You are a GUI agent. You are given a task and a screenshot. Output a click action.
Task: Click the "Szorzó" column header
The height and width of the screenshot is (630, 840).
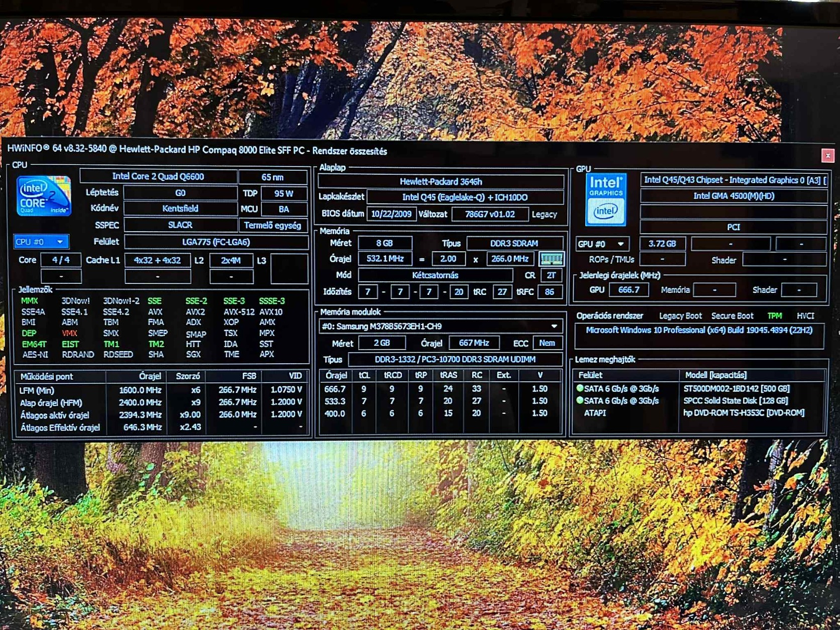188,376
